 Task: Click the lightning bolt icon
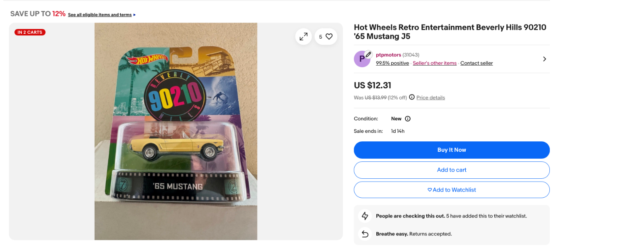click(365, 216)
